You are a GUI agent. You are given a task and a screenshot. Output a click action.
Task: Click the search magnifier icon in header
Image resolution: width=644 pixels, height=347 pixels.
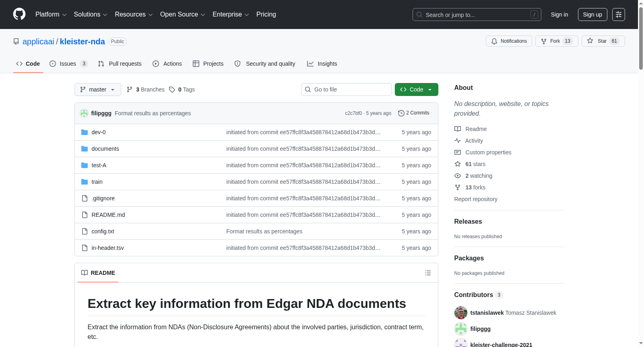point(419,15)
